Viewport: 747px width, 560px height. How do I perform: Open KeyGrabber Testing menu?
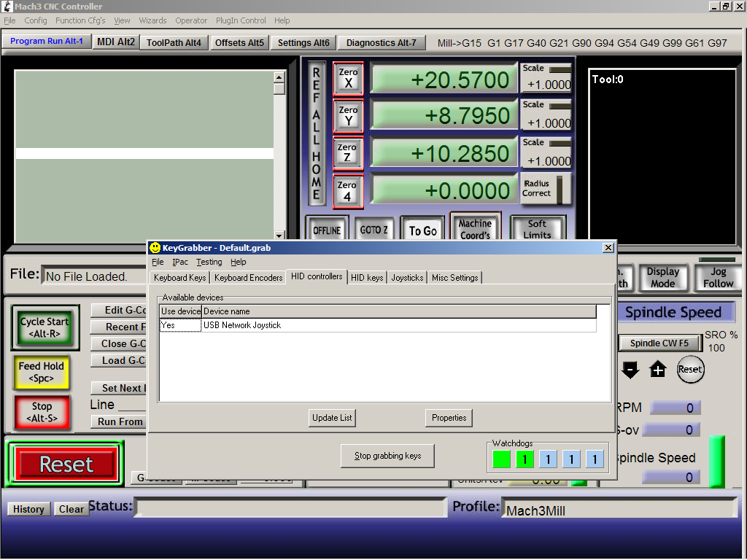click(209, 262)
